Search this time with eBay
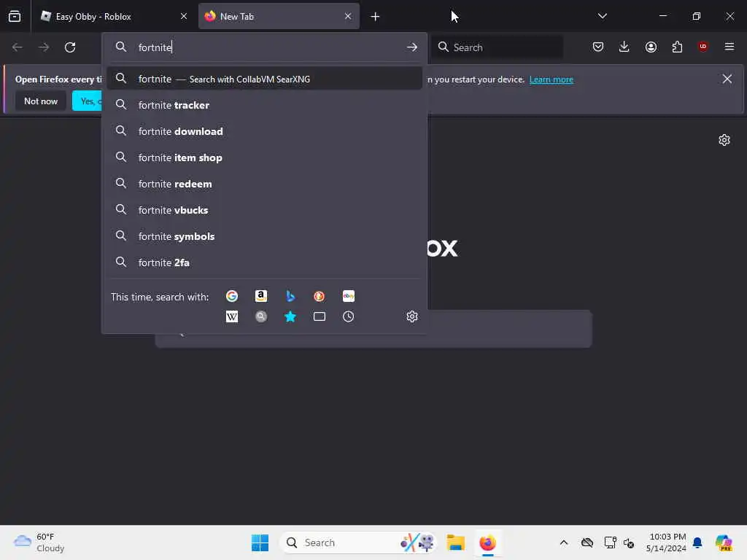 point(348,296)
